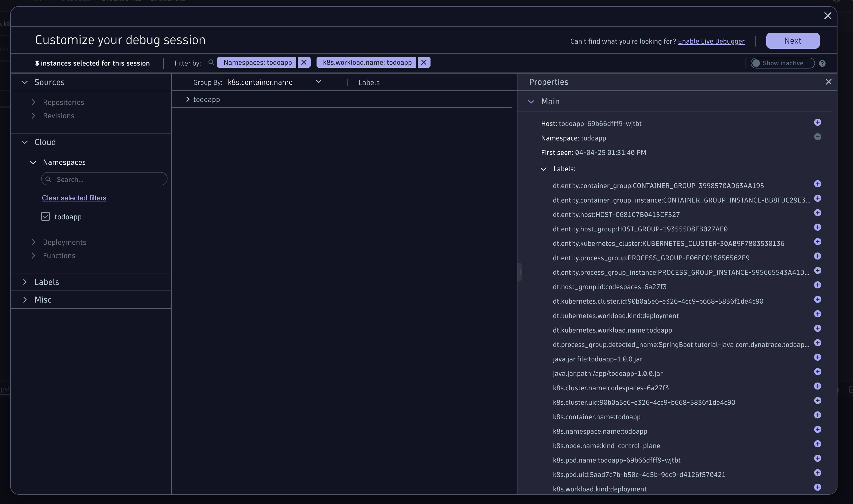Click the Next button
The height and width of the screenshot is (504, 853).
[x=792, y=41]
